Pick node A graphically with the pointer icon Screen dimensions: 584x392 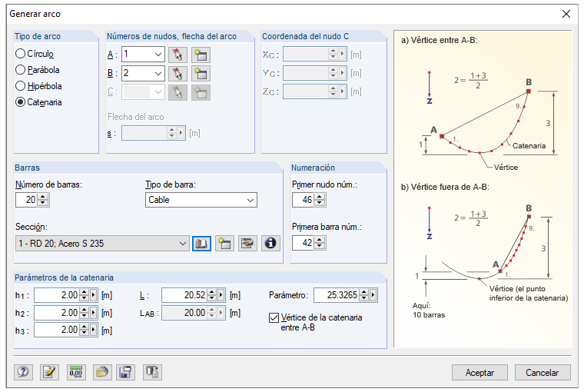pyautogui.click(x=178, y=55)
